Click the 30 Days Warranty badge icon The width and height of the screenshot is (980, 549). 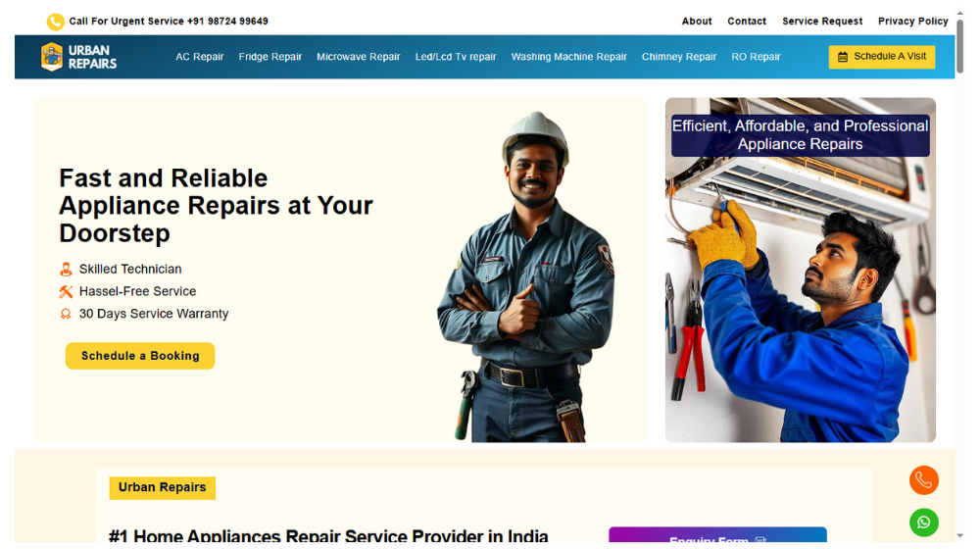pyautogui.click(x=66, y=314)
